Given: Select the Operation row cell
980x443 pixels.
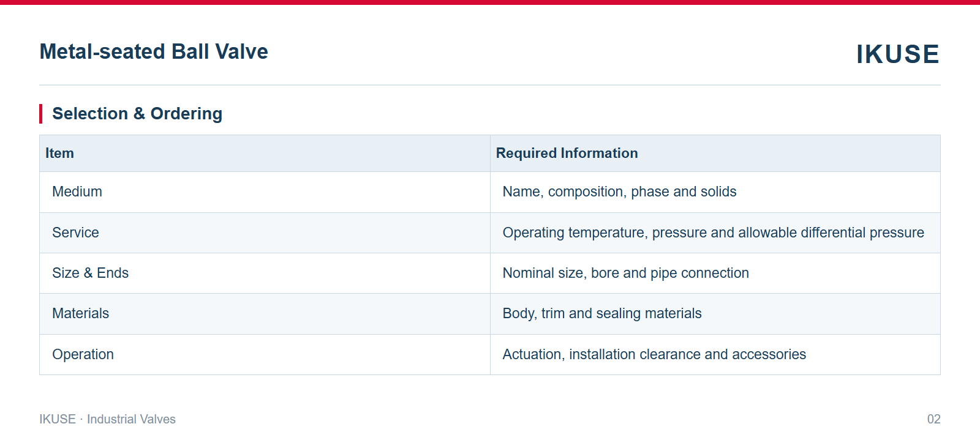Looking at the screenshot, I should coord(265,355).
